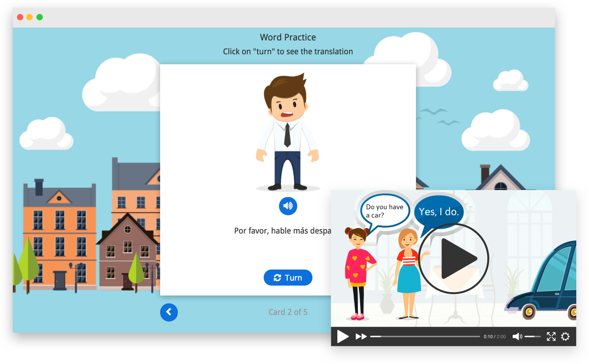Click the Turn button to see the translation
This screenshot has height=364, width=589.
coord(288,277)
